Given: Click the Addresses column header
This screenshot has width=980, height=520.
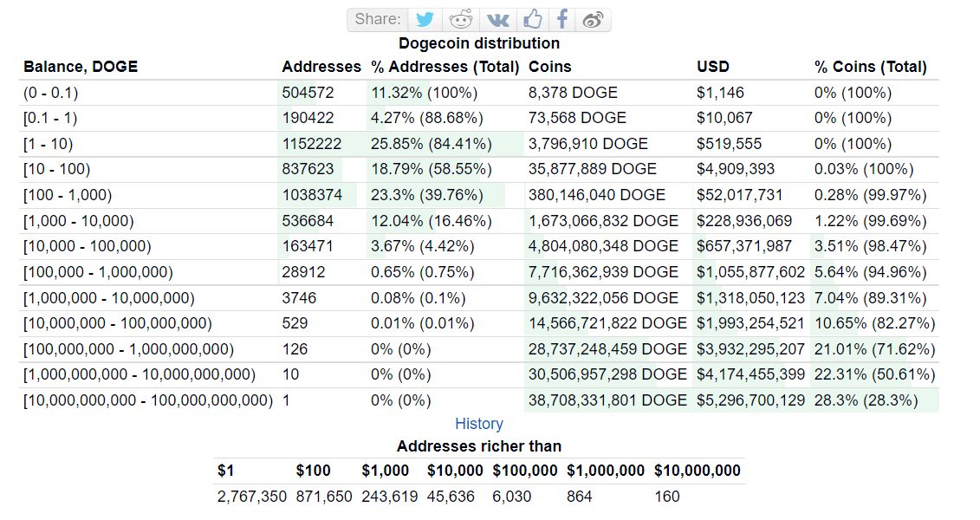Looking at the screenshot, I should tap(321, 66).
